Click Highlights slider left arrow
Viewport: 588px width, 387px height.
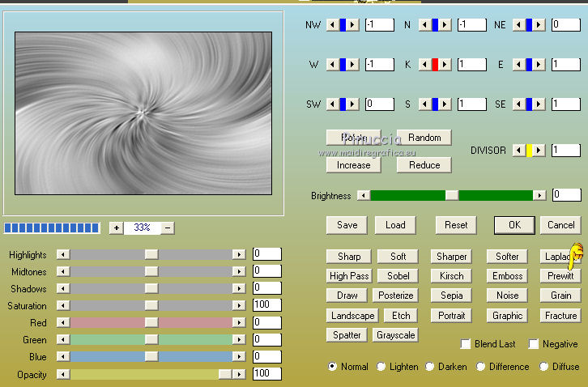tap(63, 254)
